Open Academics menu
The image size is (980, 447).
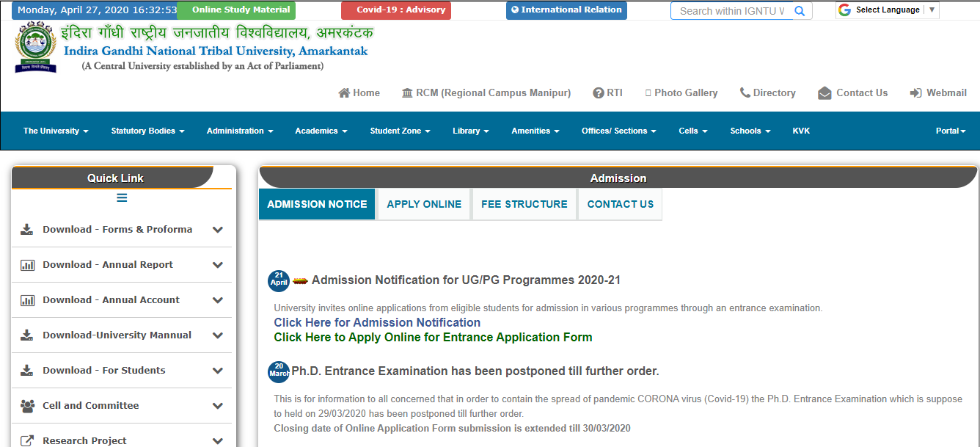click(321, 131)
